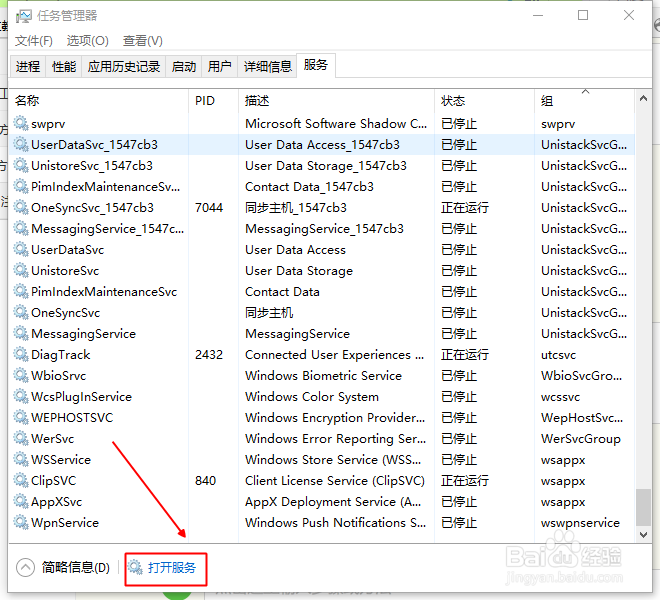Switch to the 启动 tab
660x600 pixels.
click(184, 67)
